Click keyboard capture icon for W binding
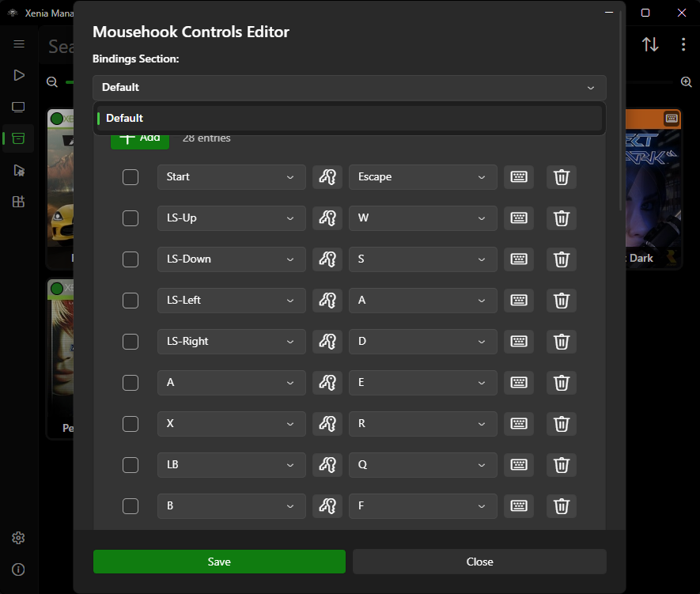 coord(519,218)
